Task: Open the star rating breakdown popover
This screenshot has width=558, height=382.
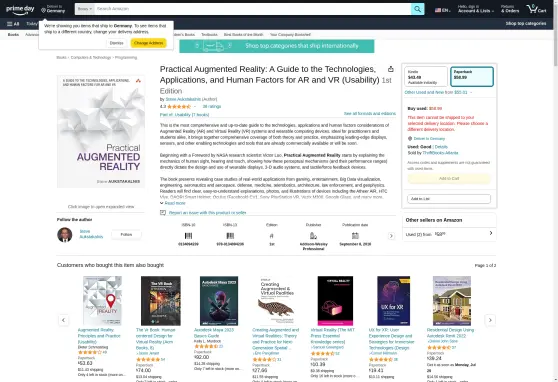Action: pos(181,106)
